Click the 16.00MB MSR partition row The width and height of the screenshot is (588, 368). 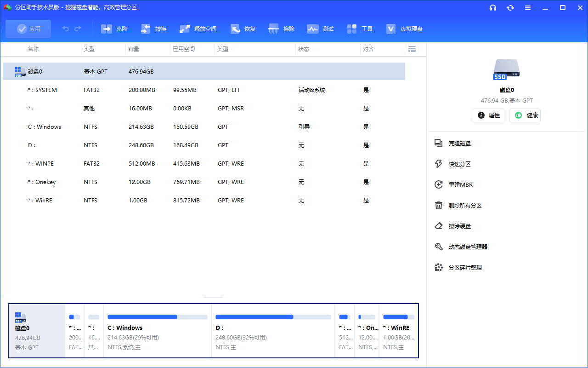click(x=204, y=109)
